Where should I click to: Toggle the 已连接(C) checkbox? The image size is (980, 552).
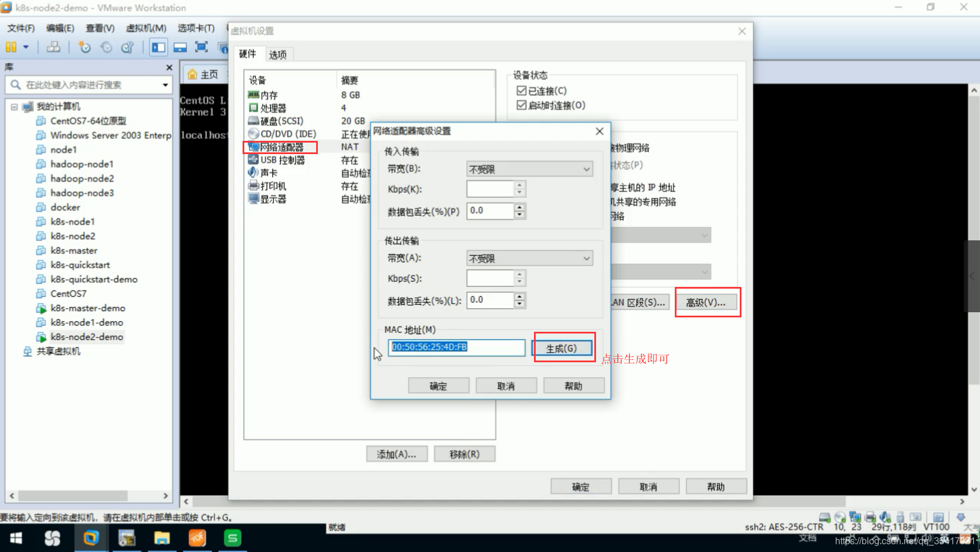click(x=521, y=91)
